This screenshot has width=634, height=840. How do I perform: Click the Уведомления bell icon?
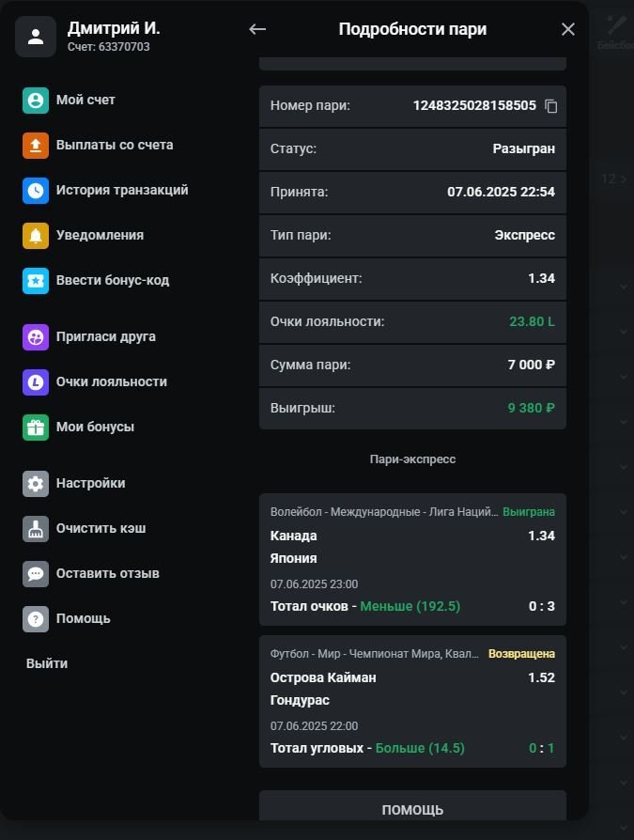(36, 236)
